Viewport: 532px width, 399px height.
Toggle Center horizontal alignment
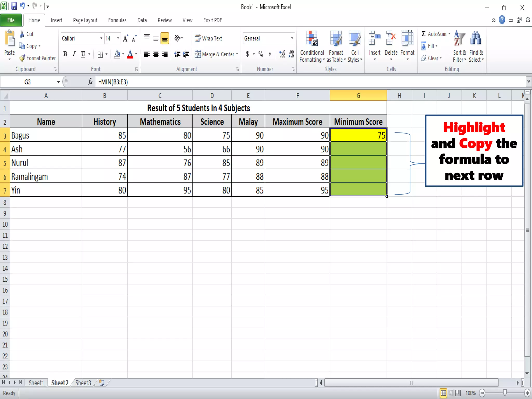coord(156,54)
